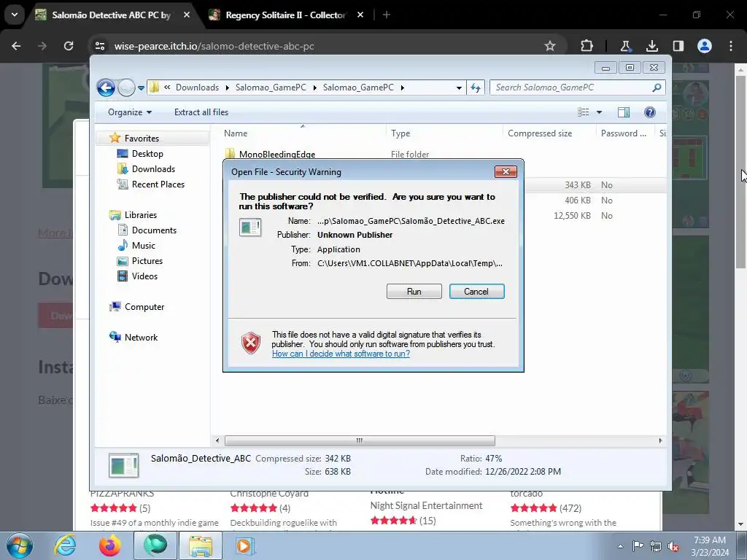Click first Salomao_GamePC breadcrumb segment
This screenshot has height=560, width=747.
coord(271,87)
